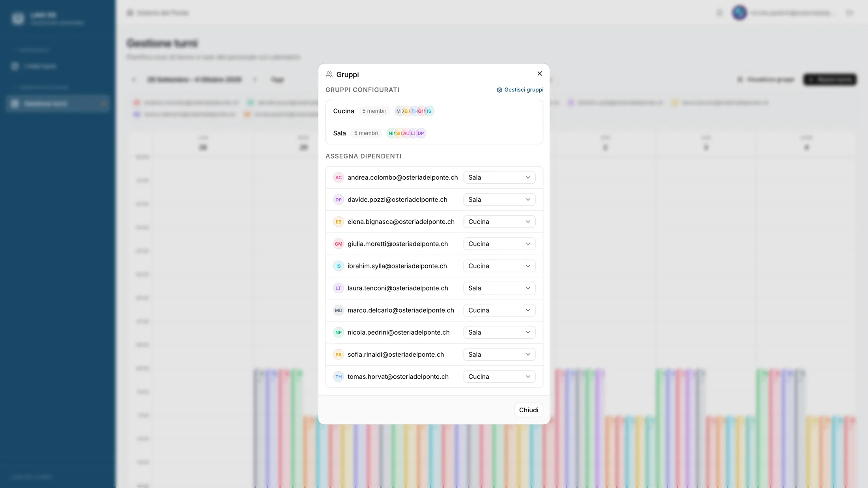The image size is (868, 488).
Task: Open Gestisci gruppi link
Action: [520, 90]
